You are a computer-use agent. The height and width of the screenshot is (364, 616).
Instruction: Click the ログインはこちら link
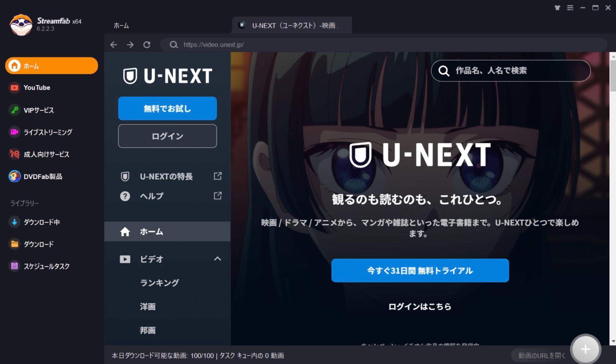coord(420,307)
